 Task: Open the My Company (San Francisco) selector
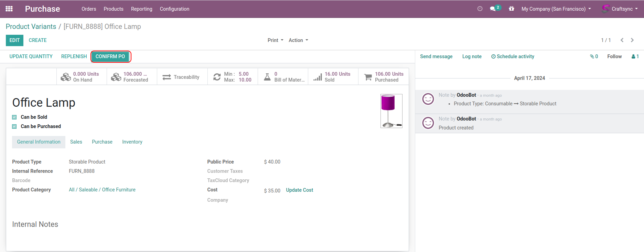point(556,9)
